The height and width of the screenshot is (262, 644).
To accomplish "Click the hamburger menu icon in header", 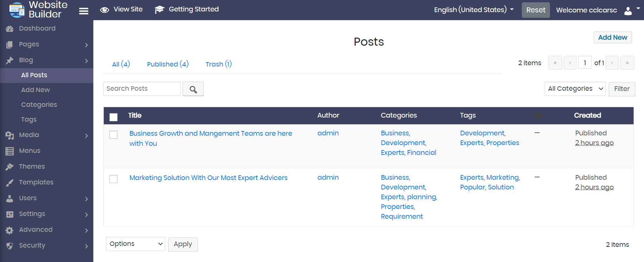I will [84, 11].
